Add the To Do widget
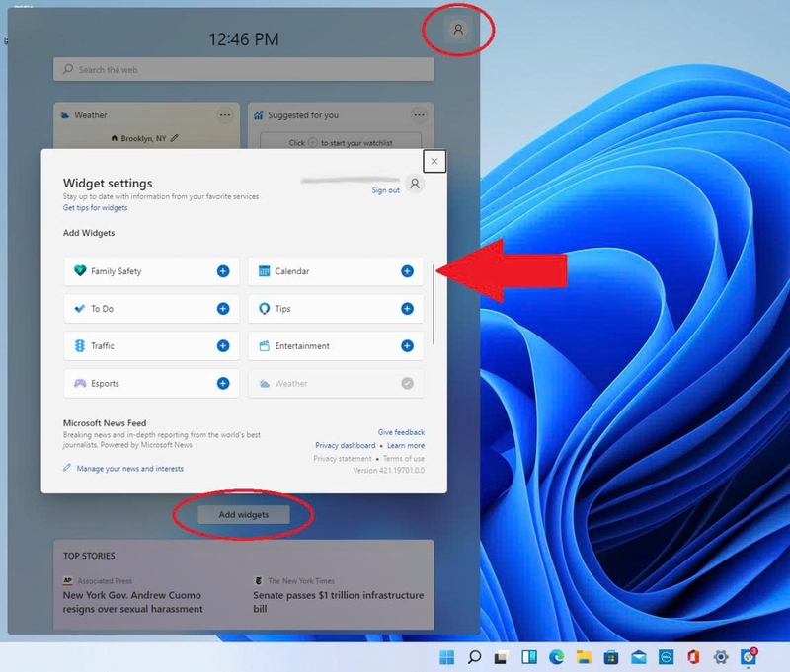This screenshot has height=672, width=790. [x=225, y=308]
